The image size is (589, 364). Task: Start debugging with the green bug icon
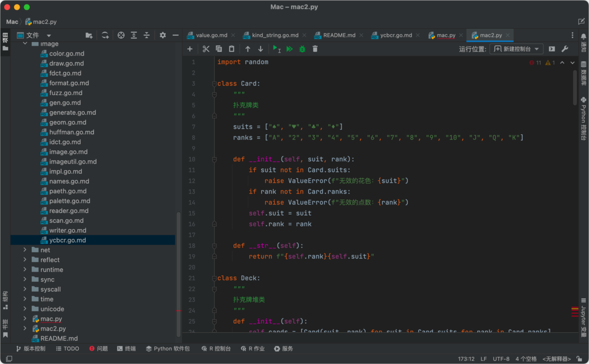coord(303,49)
